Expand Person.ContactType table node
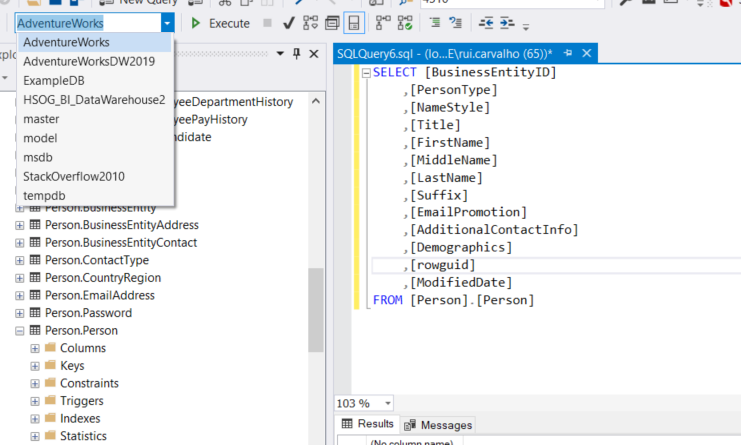The width and height of the screenshot is (741, 445). [x=19, y=260]
